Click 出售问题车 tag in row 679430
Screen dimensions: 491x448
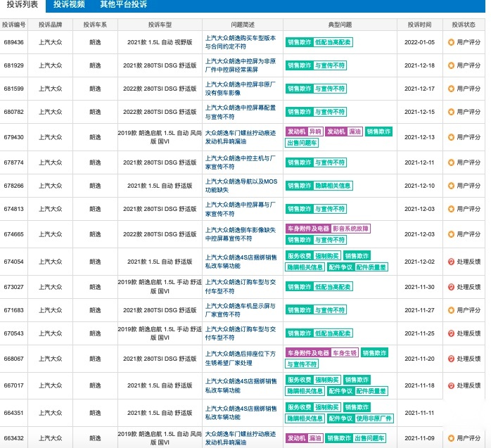tap(302, 143)
